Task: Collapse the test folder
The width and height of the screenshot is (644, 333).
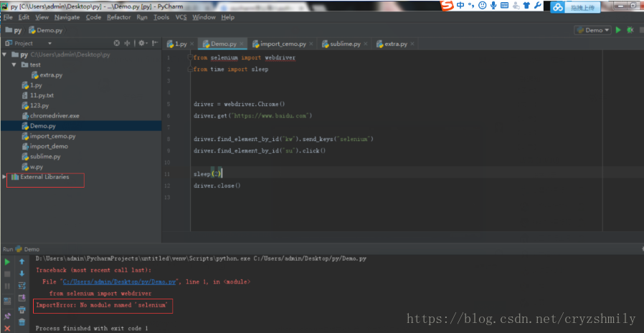Action: click(13, 64)
